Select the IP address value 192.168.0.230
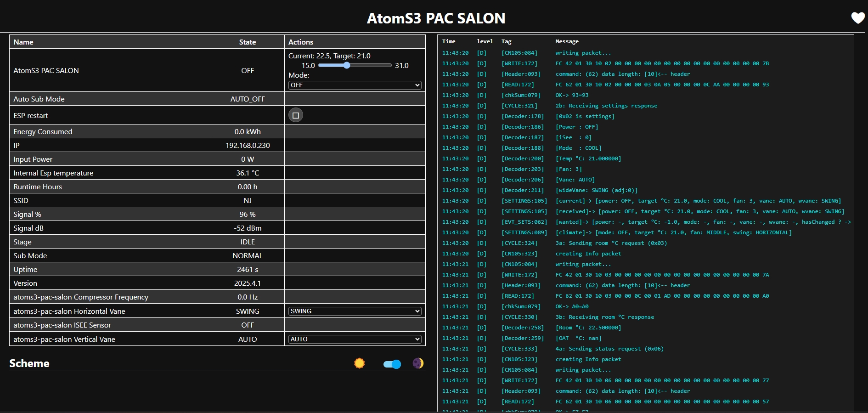The height and width of the screenshot is (413, 868). (x=248, y=146)
